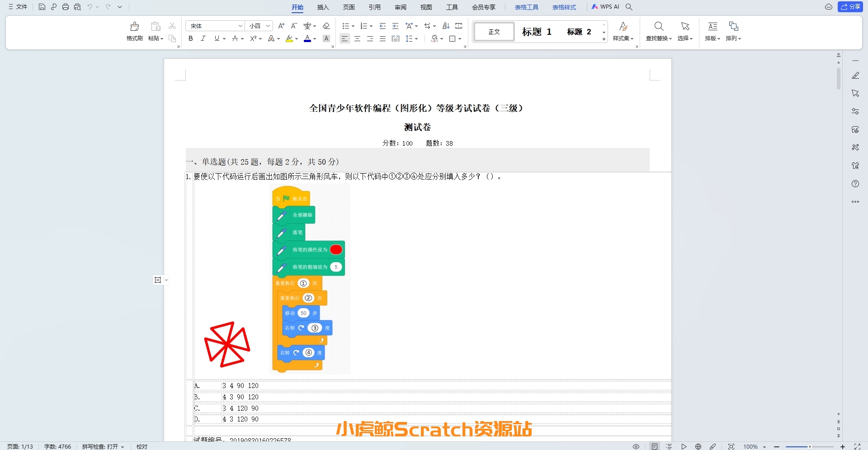Click the Copy icon below the scissors

click(172, 38)
